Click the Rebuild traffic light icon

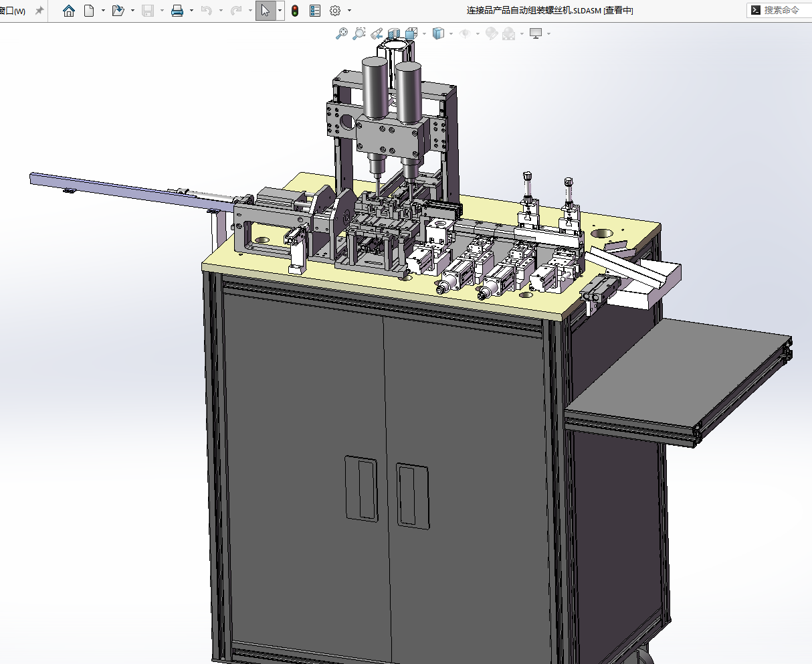tap(295, 11)
